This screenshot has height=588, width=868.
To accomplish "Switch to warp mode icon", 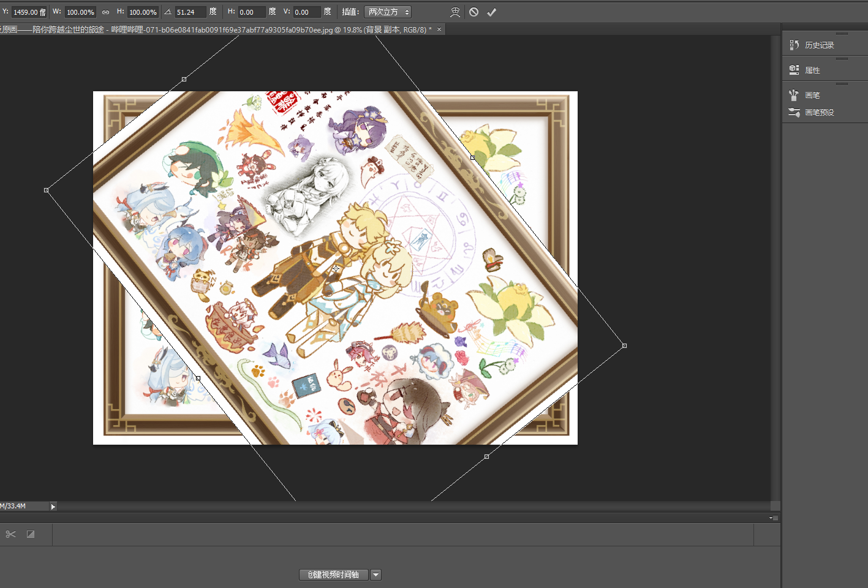I will (455, 12).
